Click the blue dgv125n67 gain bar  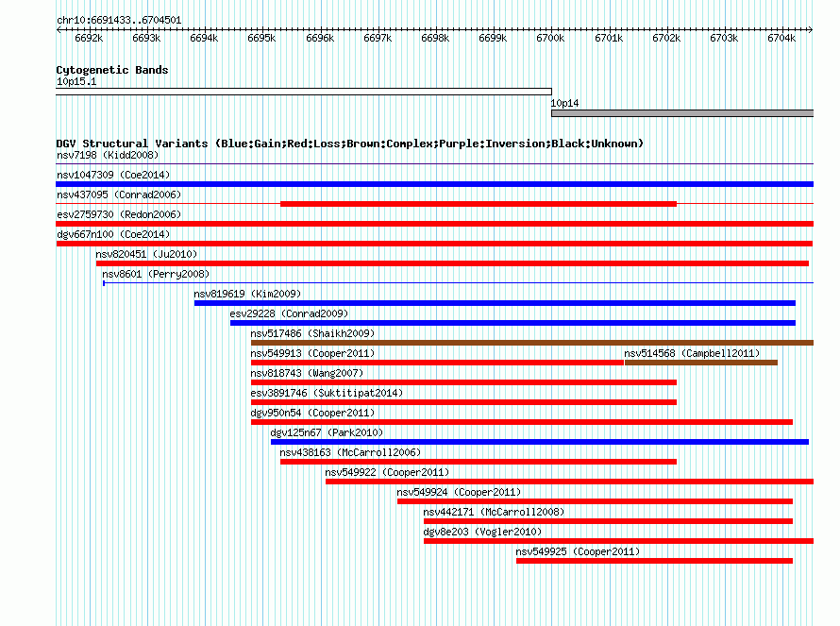coord(540,442)
